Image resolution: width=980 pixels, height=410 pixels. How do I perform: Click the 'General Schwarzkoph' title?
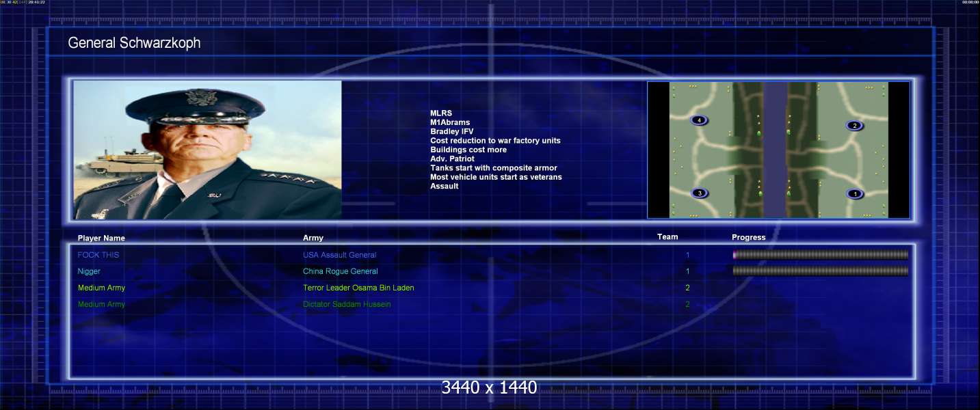click(x=134, y=43)
